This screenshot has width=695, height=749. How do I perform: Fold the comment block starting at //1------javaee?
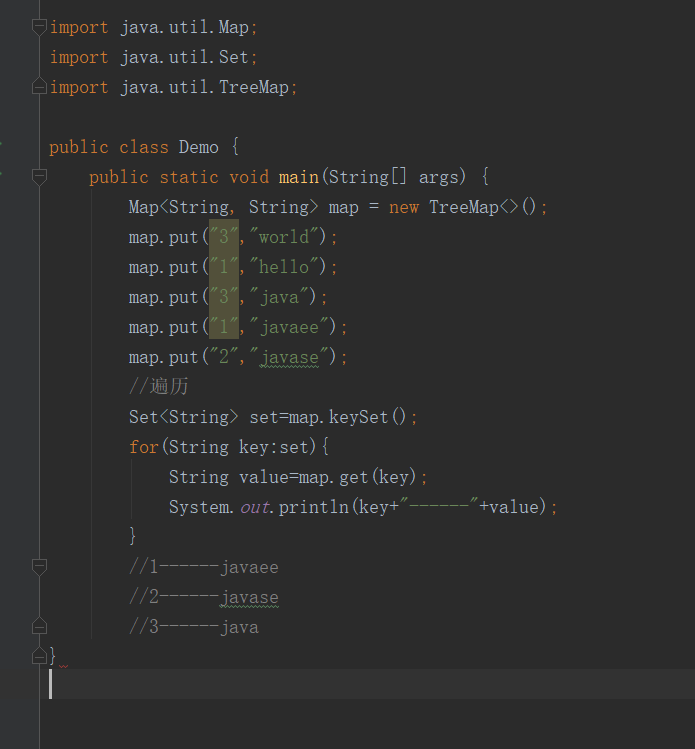39,567
